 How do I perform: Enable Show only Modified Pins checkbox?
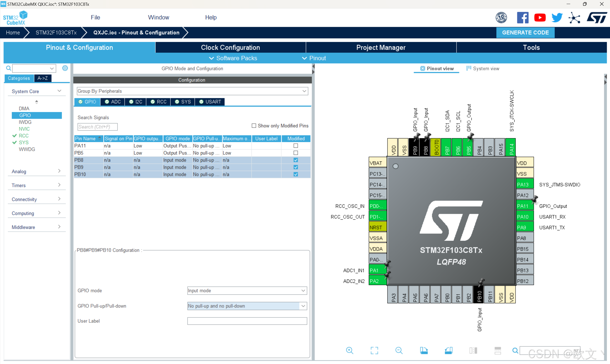254,126
